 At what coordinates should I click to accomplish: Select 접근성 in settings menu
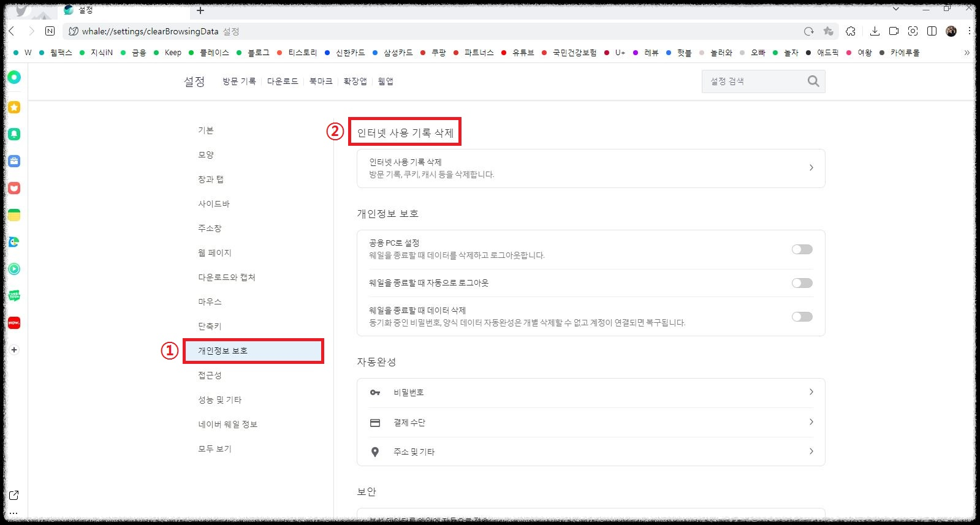tap(210, 376)
